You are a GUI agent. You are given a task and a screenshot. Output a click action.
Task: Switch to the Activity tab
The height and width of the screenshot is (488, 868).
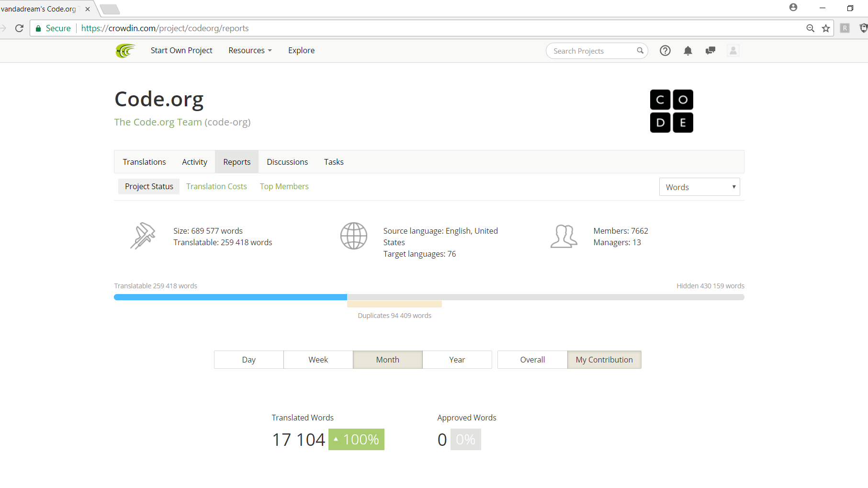tap(194, 162)
